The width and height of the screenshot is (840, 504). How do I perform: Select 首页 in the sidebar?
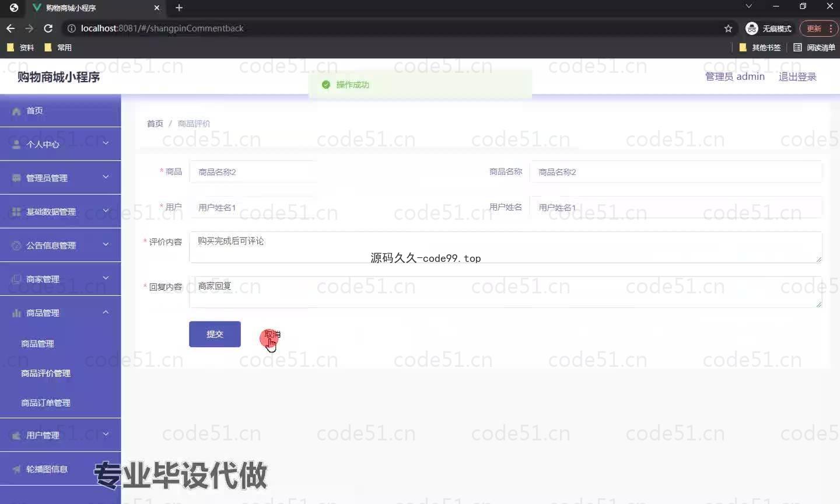pyautogui.click(x=61, y=111)
